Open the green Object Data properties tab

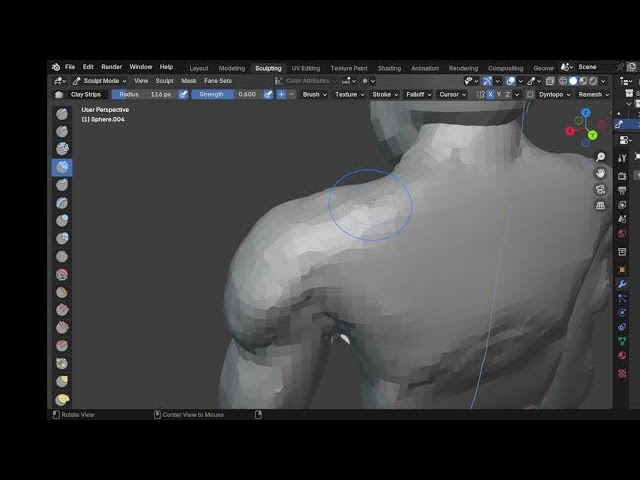[622, 341]
